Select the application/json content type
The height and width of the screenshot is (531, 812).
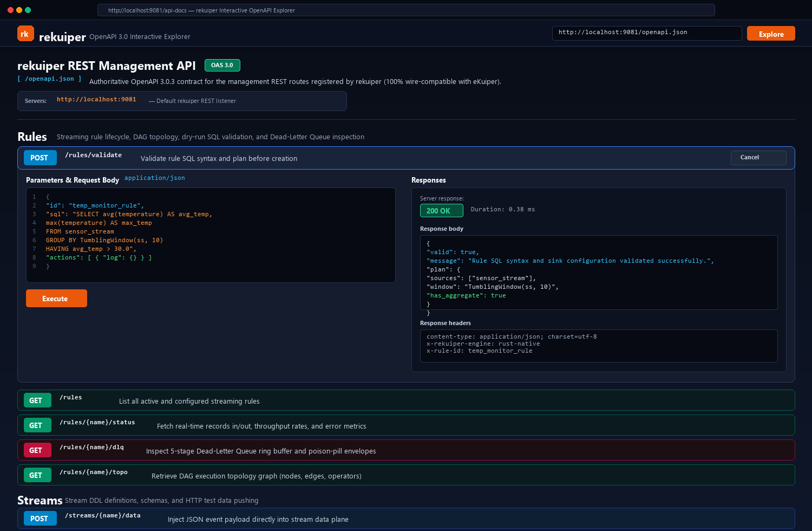click(155, 178)
